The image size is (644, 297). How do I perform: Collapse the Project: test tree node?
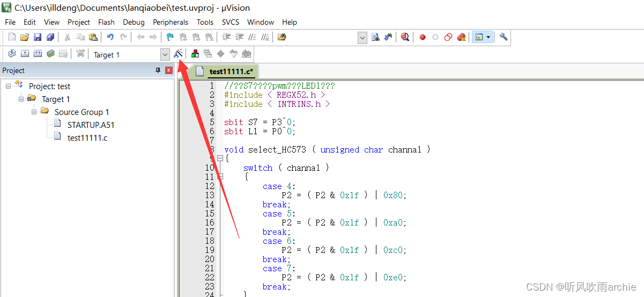click(x=9, y=86)
